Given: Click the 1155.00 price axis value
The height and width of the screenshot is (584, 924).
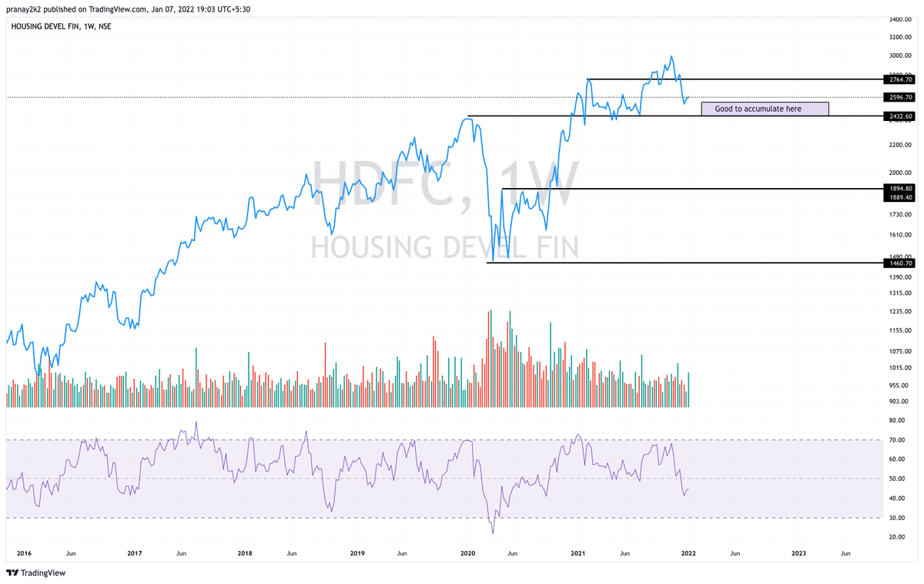Looking at the screenshot, I should point(899,330).
